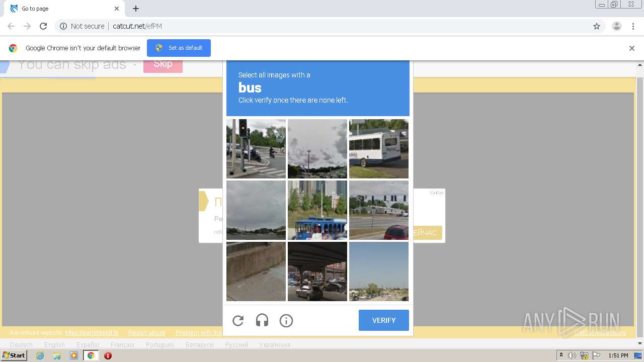The height and width of the screenshot is (362, 644).
Task: Click the blue VERIFY button
Action: pyautogui.click(x=384, y=320)
